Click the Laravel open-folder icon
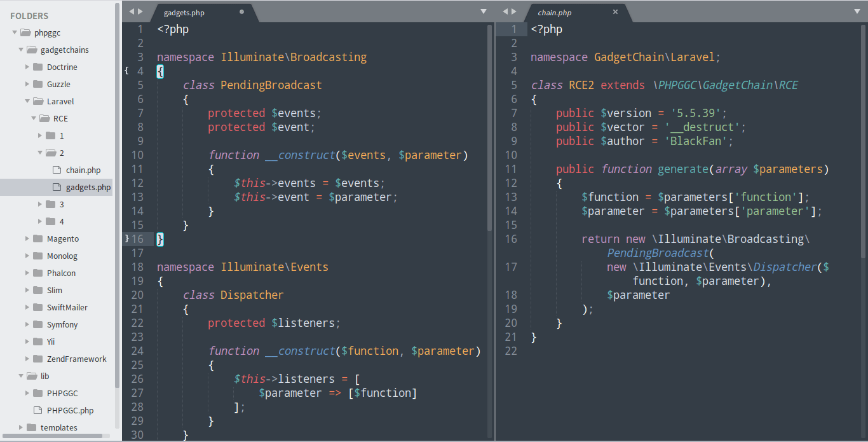 [x=37, y=101]
